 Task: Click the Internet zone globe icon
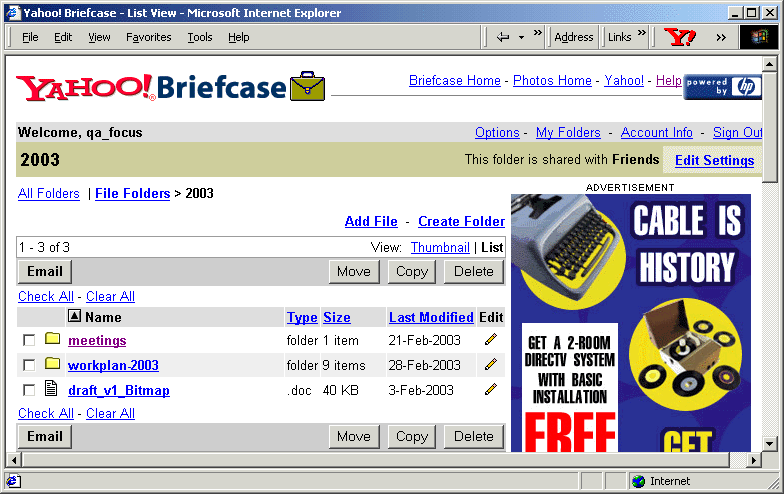tap(638, 482)
